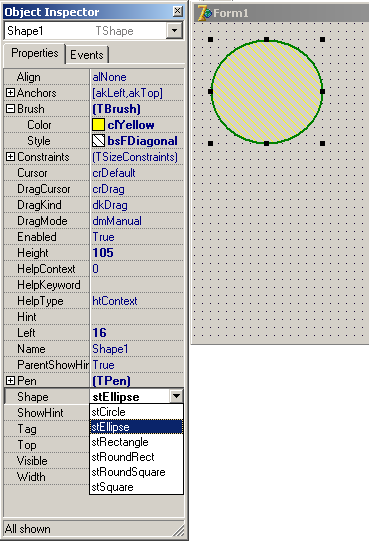The image size is (369, 541).
Task: Click the (TSizeConstraints) value
Action: tap(135, 157)
